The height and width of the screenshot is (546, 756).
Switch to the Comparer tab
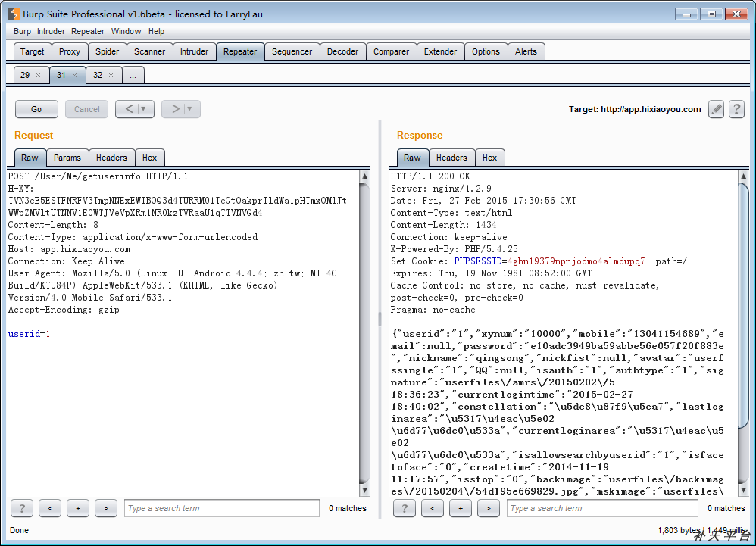pos(391,51)
